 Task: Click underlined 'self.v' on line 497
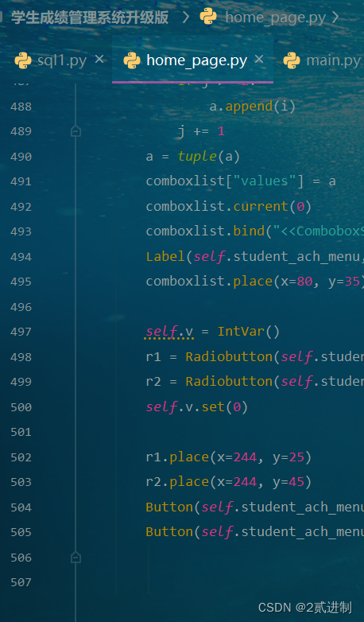tap(169, 332)
